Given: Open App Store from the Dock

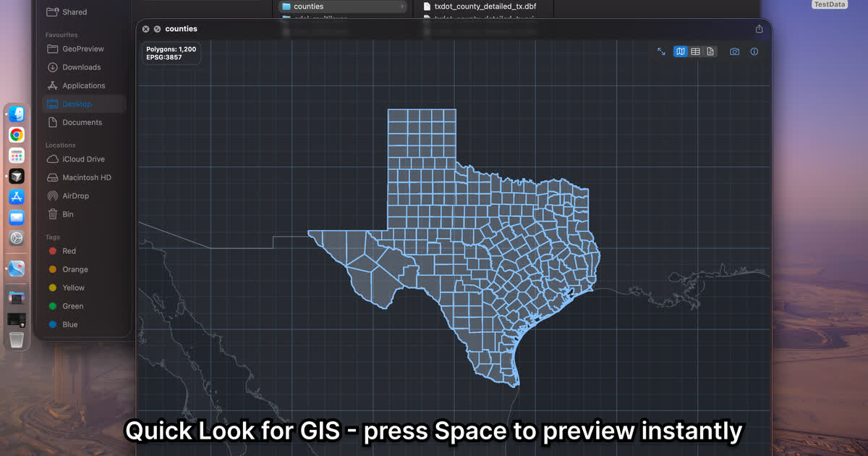Looking at the screenshot, I should click(17, 197).
